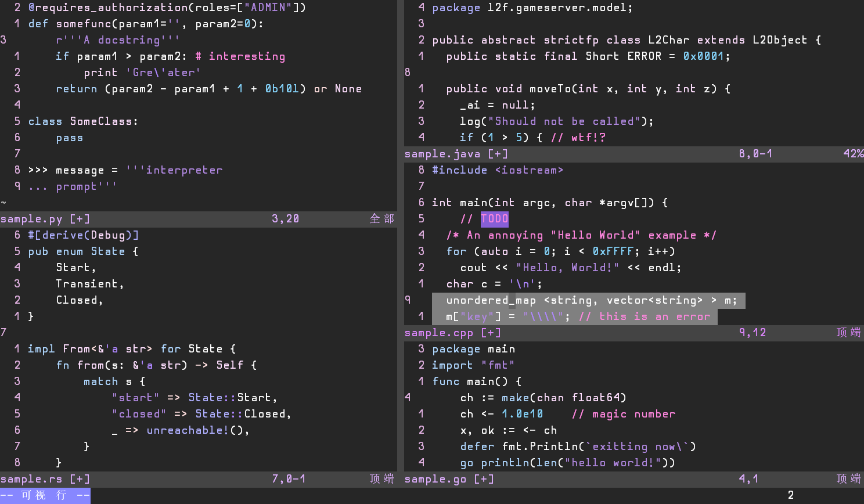Click the '4,1' position in go status
Image resolution: width=864 pixels, height=504 pixels.
pyautogui.click(x=749, y=479)
